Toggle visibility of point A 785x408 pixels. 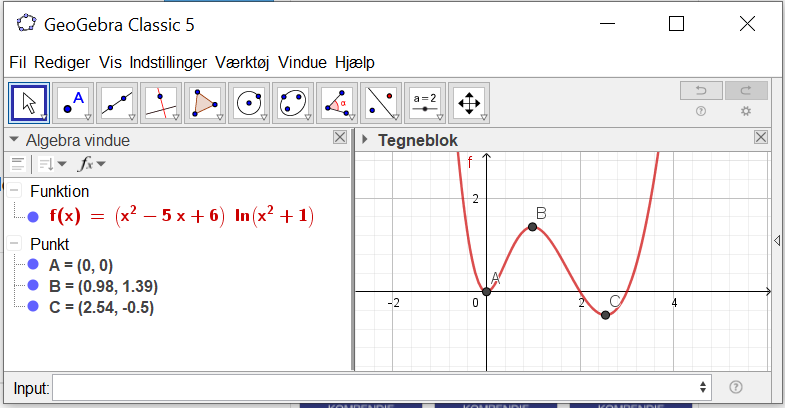(33, 264)
